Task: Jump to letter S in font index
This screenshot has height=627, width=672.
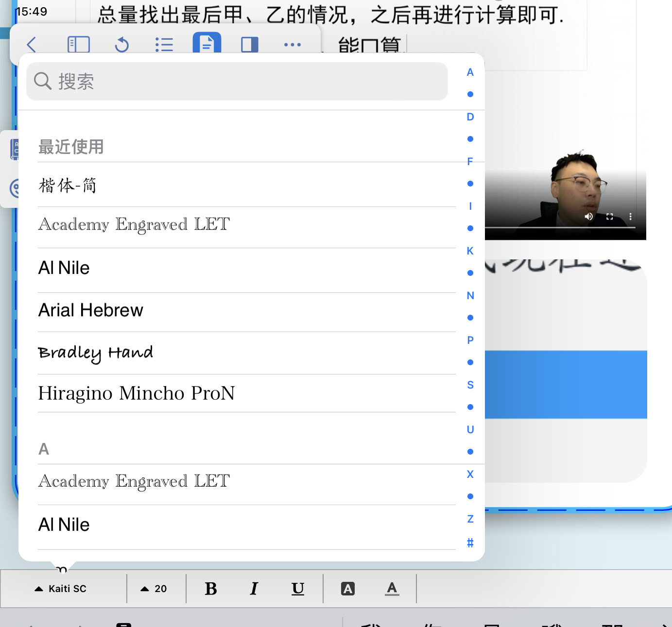Action: [x=470, y=385]
